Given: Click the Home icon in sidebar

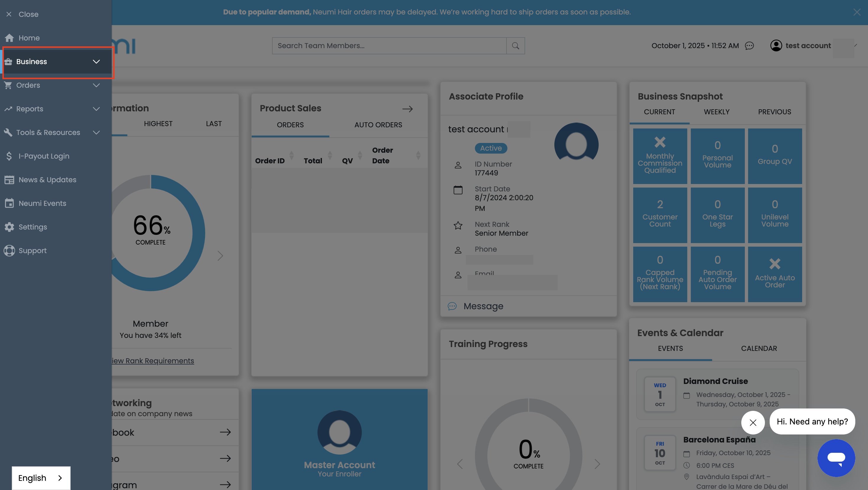Looking at the screenshot, I should (x=9, y=38).
